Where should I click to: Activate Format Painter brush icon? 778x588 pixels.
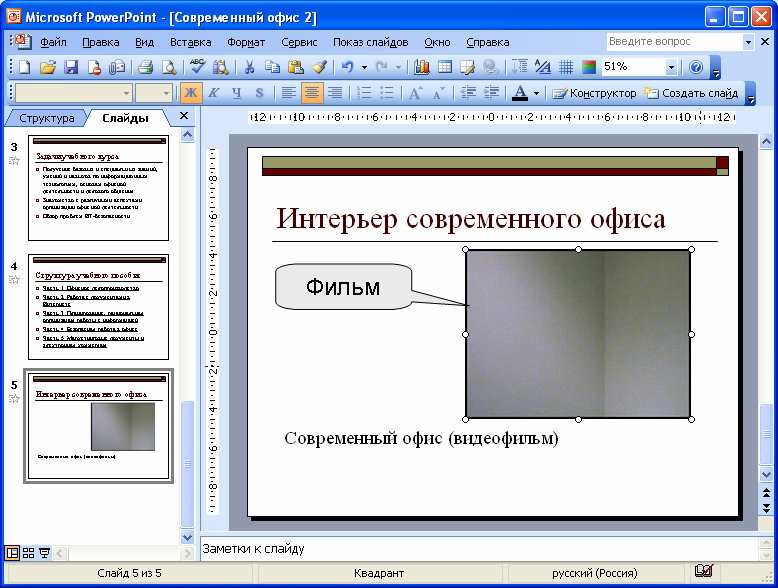(319, 67)
